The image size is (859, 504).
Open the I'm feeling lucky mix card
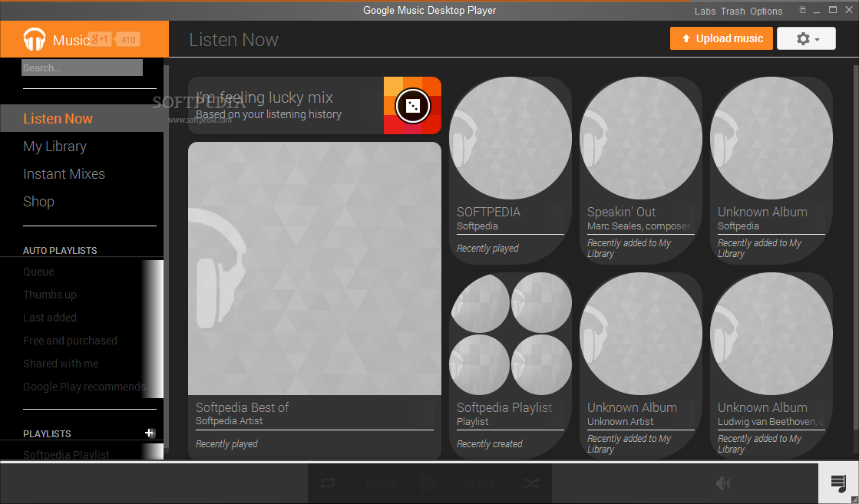[315, 105]
